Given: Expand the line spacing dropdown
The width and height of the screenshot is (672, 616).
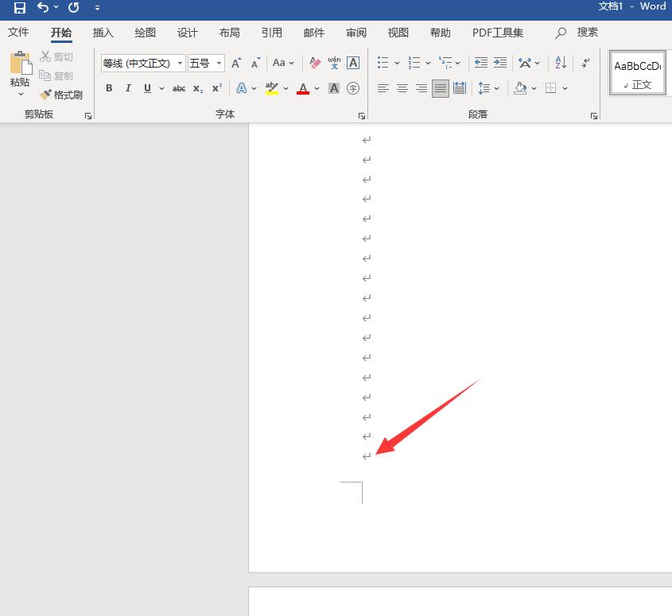Looking at the screenshot, I should click(x=497, y=88).
